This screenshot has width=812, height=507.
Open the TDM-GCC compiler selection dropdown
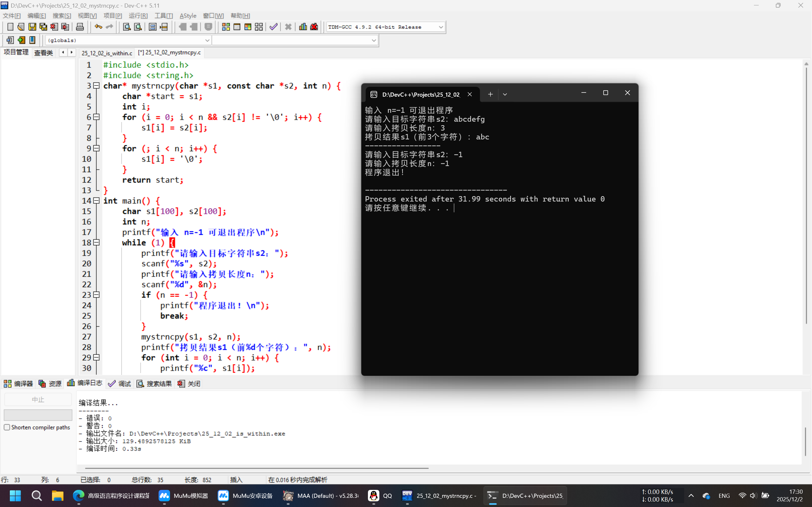[x=441, y=27]
